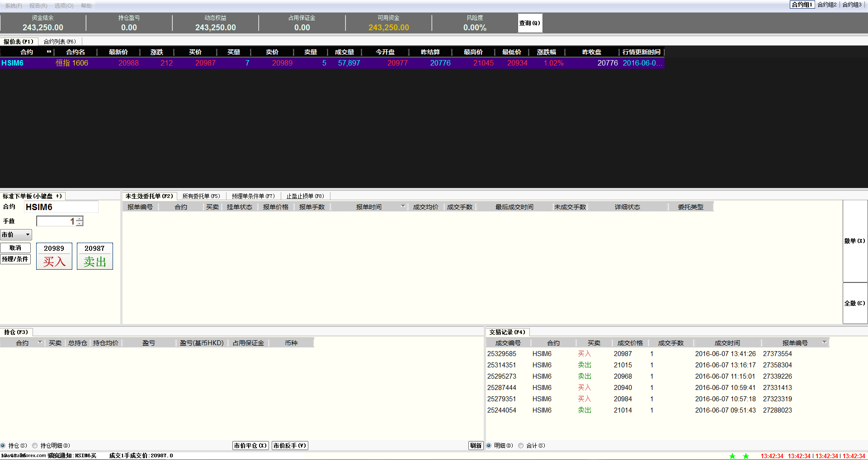Screen dimensions: 868x460
Task: Open the 报单时间 column dropdown arrow
Action: [x=403, y=207]
